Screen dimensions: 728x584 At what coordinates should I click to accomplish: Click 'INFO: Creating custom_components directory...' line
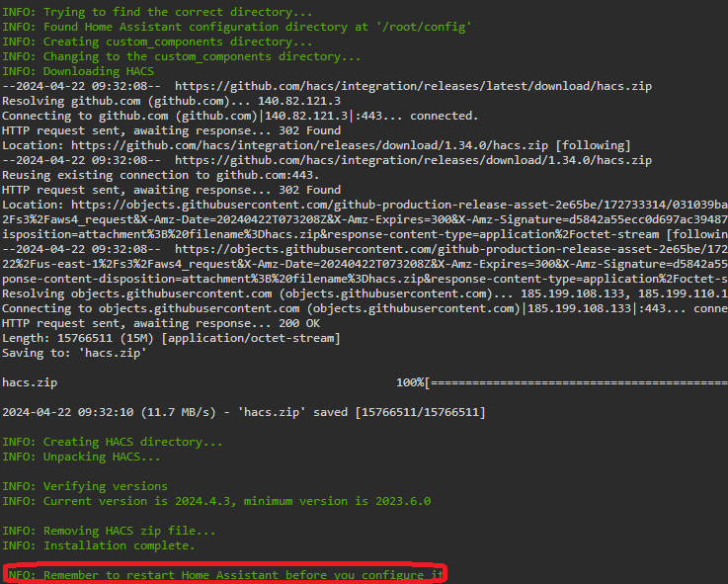pyautogui.click(x=157, y=42)
